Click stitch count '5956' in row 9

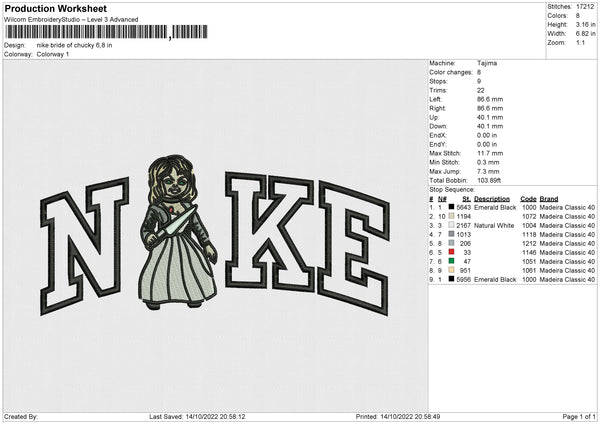click(x=463, y=279)
